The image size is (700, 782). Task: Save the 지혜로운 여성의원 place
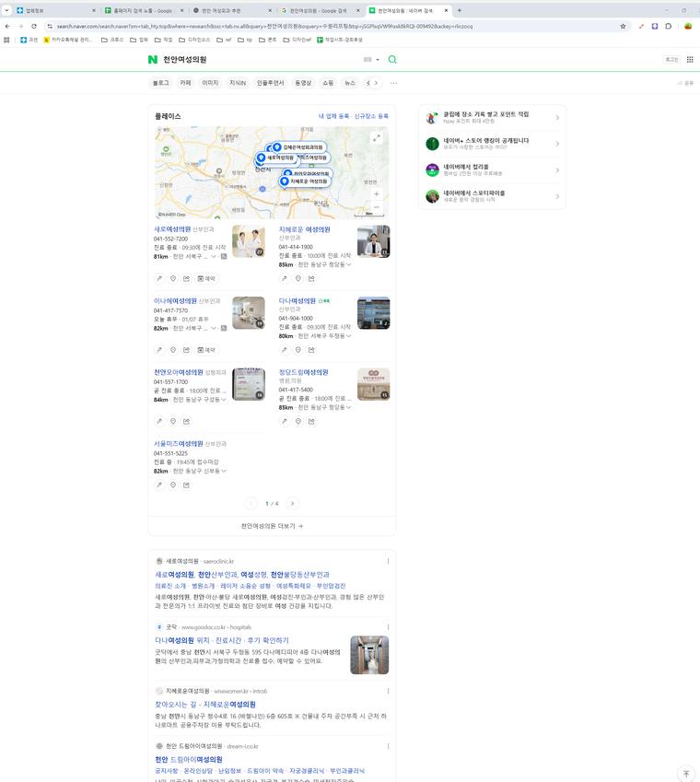point(298,278)
